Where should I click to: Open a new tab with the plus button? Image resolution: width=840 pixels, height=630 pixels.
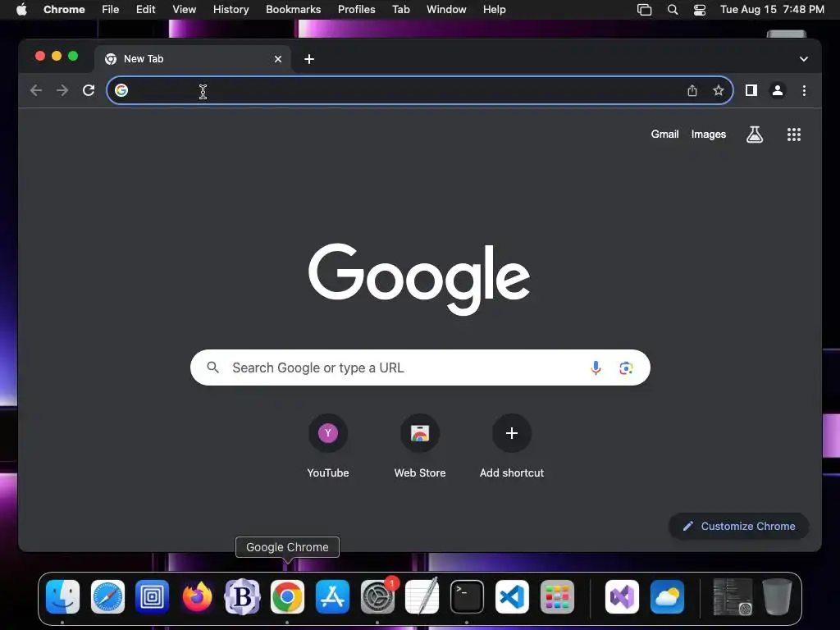click(309, 59)
